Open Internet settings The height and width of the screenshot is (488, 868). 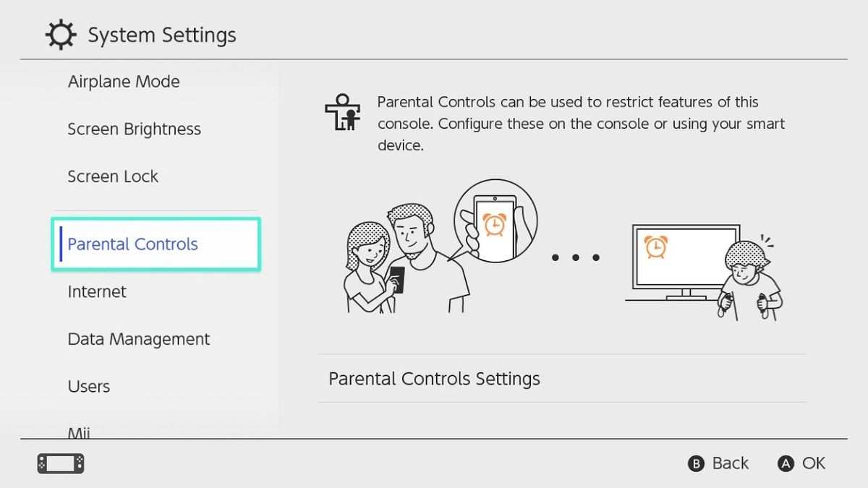tap(97, 291)
